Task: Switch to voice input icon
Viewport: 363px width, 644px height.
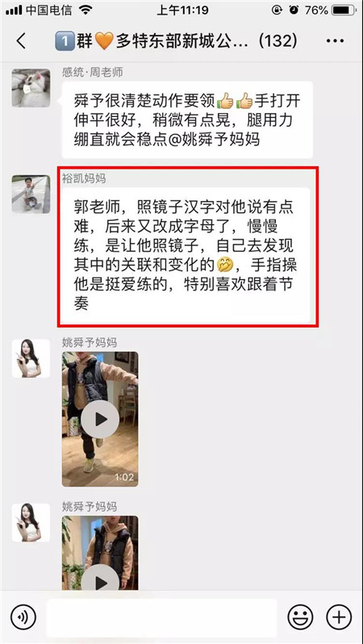Action: pyautogui.click(x=23, y=617)
